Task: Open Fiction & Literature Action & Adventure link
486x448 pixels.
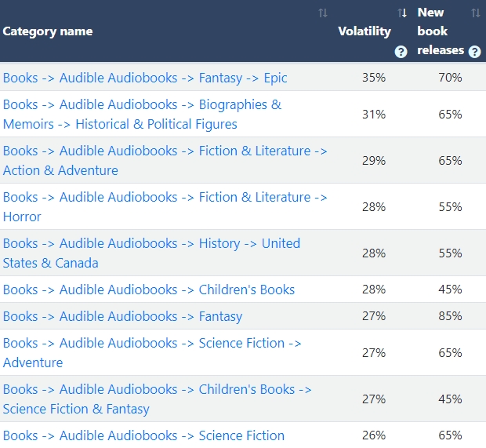Action: pyautogui.click(x=165, y=161)
